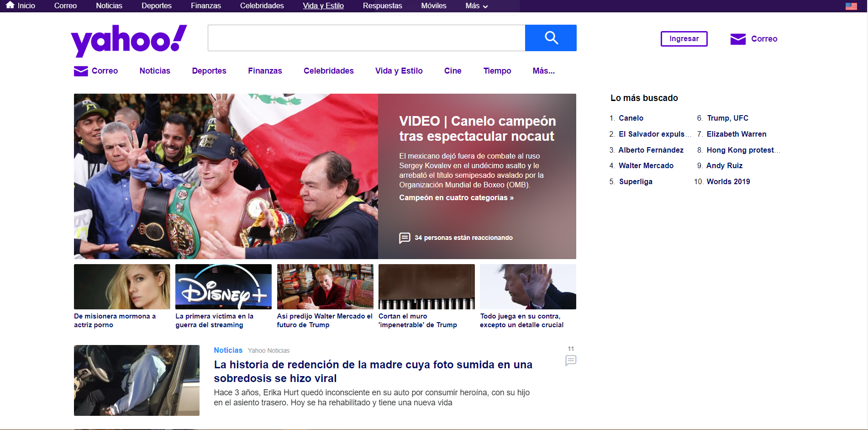868x430 pixels.
Task: Select trending search El Salvador expuls...
Action: [x=655, y=134]
